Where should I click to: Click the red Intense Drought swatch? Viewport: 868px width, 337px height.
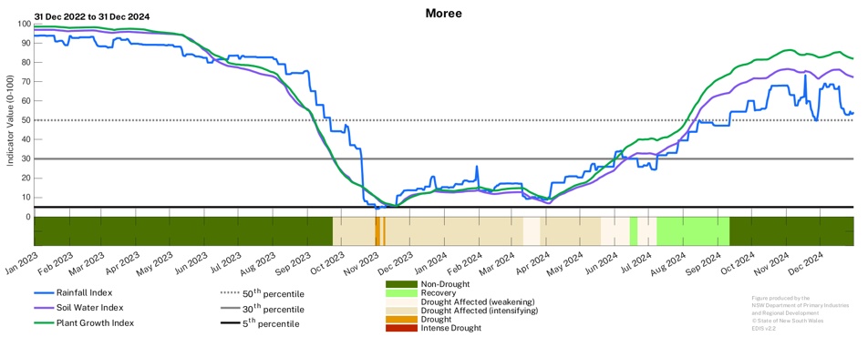[x=401, y=328]
